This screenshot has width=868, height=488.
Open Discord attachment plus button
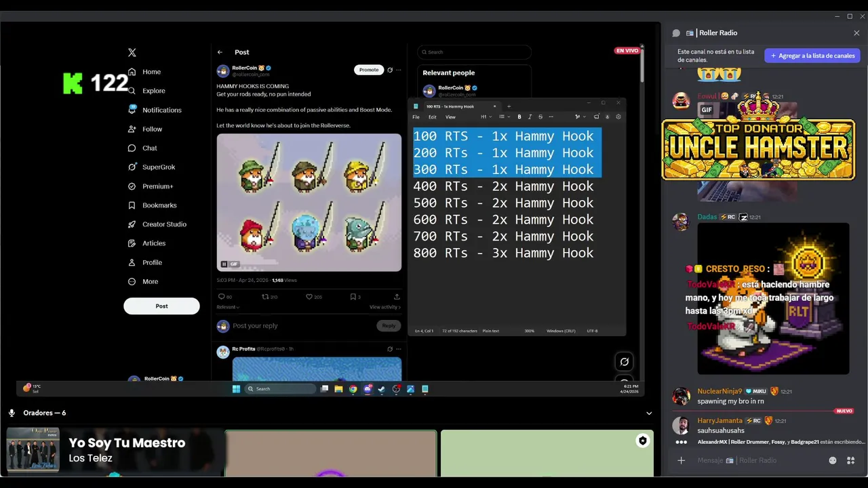(x=682, y=460)
